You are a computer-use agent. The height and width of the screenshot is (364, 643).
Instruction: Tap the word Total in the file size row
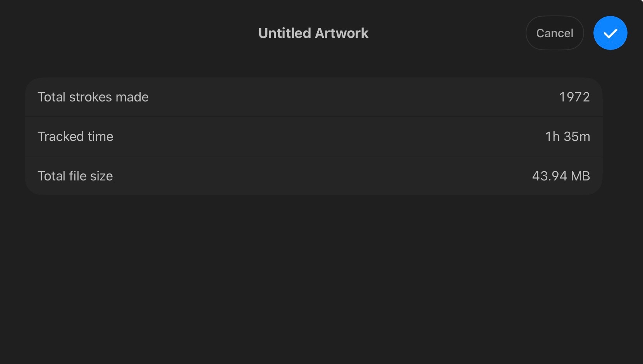(52, 176)
